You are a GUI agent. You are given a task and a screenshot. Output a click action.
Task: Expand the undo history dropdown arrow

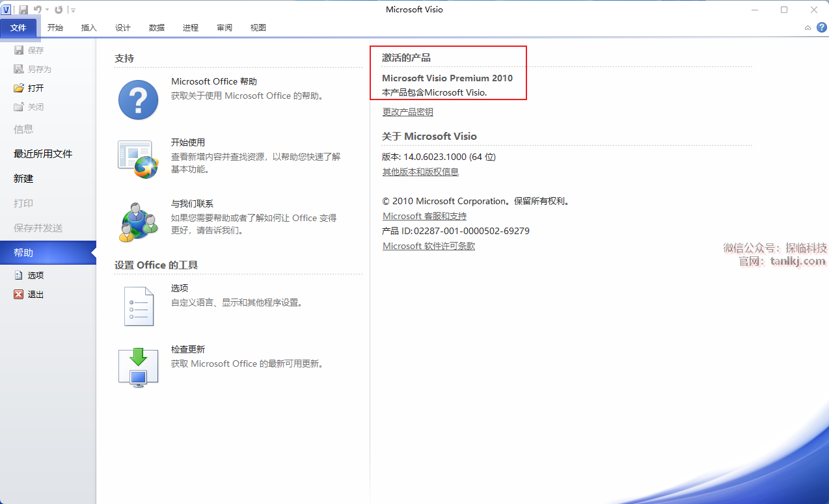[48, 10]
